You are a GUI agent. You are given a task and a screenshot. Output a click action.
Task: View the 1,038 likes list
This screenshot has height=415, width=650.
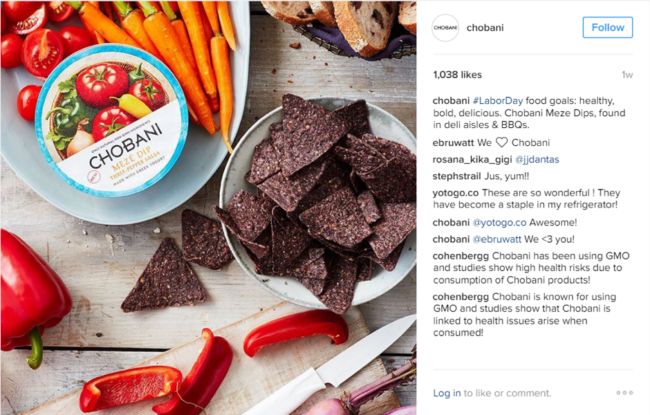(457, 75)
